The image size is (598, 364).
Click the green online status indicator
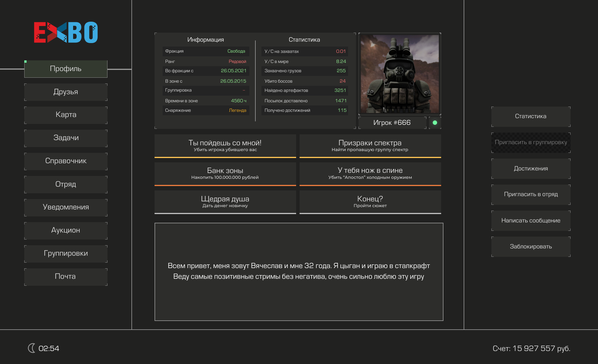(435, 123)
